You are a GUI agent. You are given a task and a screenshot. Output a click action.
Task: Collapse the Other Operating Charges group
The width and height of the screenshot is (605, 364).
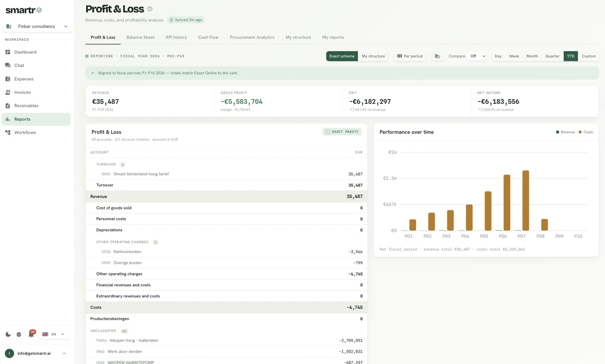127,242
